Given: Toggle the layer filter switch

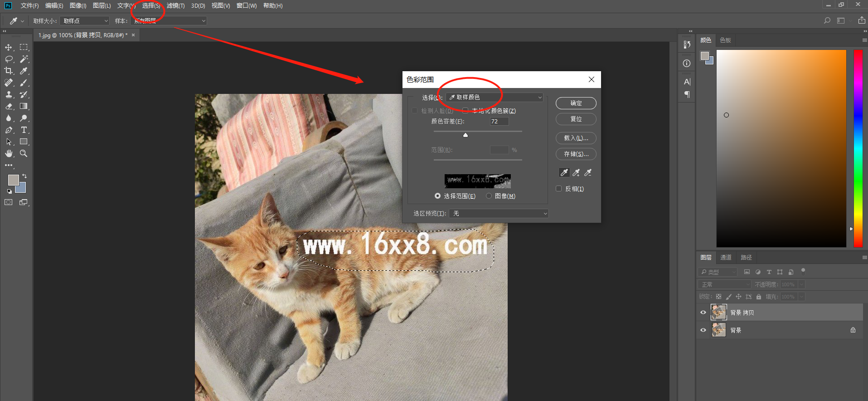Looking at the screenshot, I should click(803, 271).
